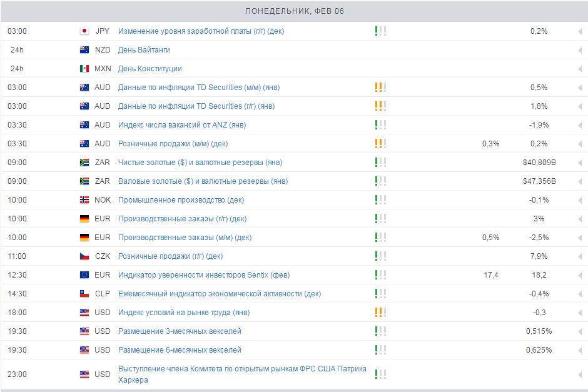Click the volatility indicator for 'Розничные продажи (г/г)' CZK
The width and height of the screenshot is (588, 392).
380,256
